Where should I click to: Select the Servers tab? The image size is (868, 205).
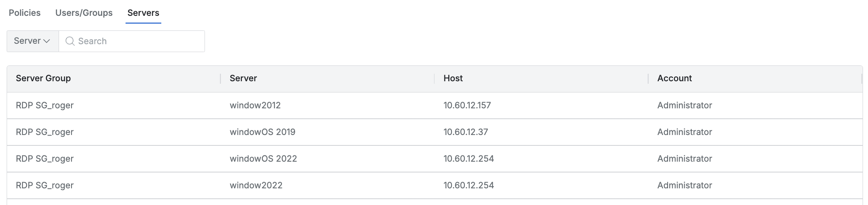[x=143, y=13]
